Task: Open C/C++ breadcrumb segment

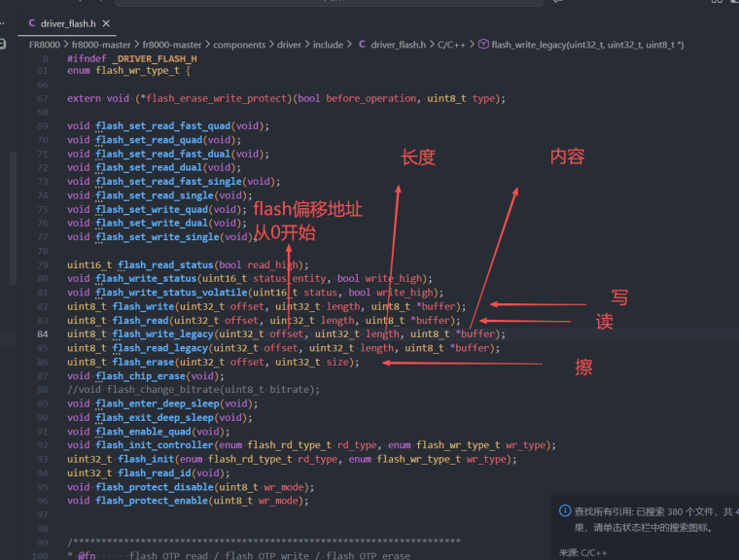Action: tap(451, 45)
